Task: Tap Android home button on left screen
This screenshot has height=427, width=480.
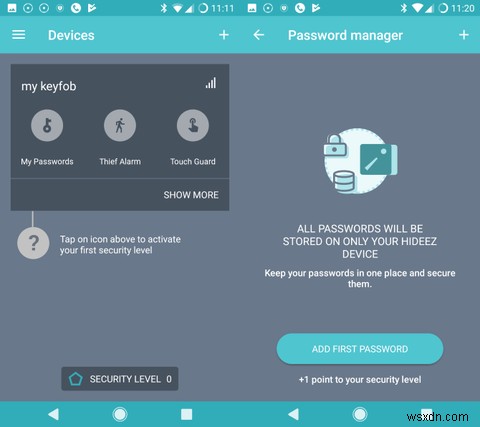Action: point(120,414)
